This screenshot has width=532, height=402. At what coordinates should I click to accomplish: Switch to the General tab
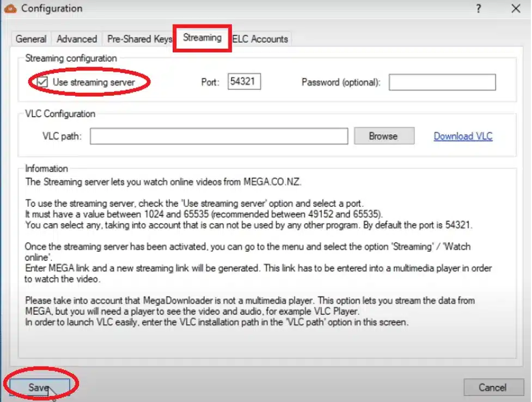(31, 39)
